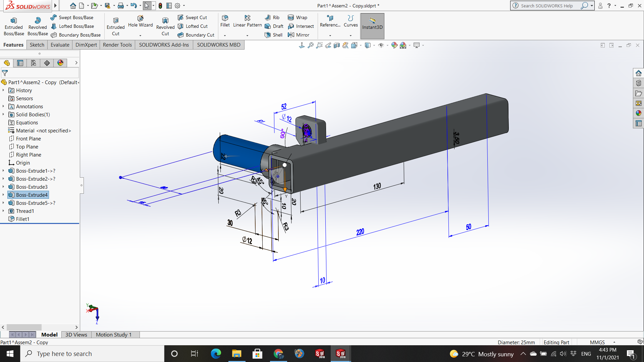
Task: Expand the Solid Bodies(1) folder
Action: [3, 115]
